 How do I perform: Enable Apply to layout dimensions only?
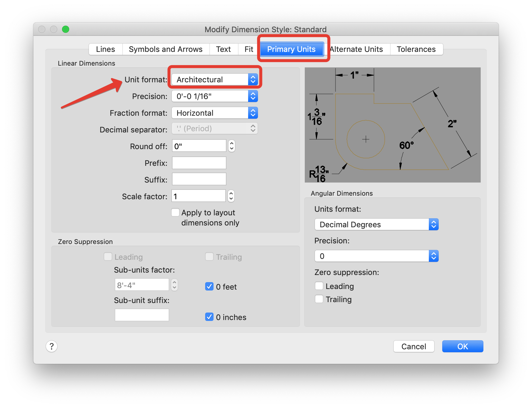pyautogui.click(x=176, y=212)
